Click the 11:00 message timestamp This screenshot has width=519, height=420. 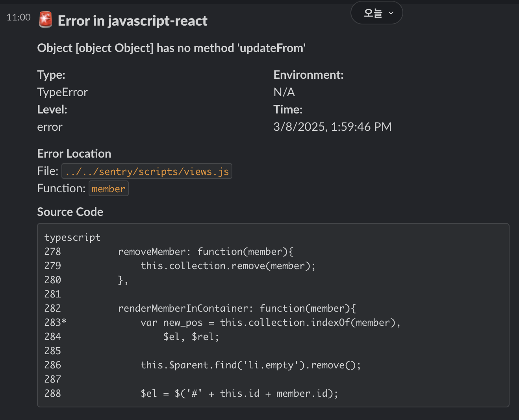pos(19,17)
